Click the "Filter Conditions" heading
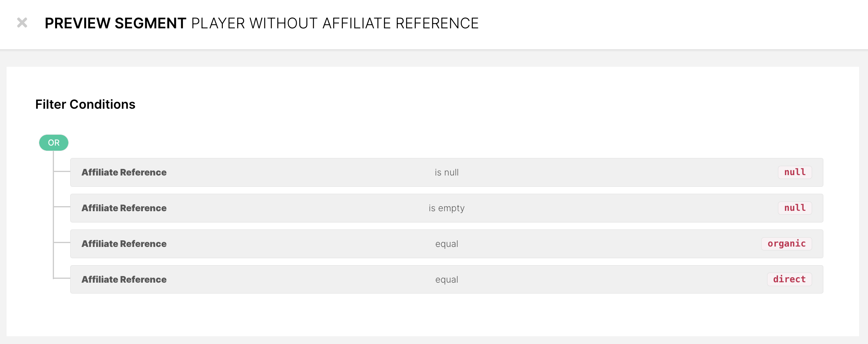The image size is (868, 344). click(x=85, y=104)
